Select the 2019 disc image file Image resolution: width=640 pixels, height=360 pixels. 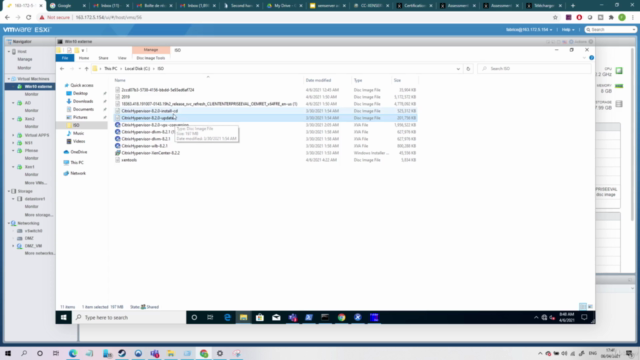coord(125,97)
